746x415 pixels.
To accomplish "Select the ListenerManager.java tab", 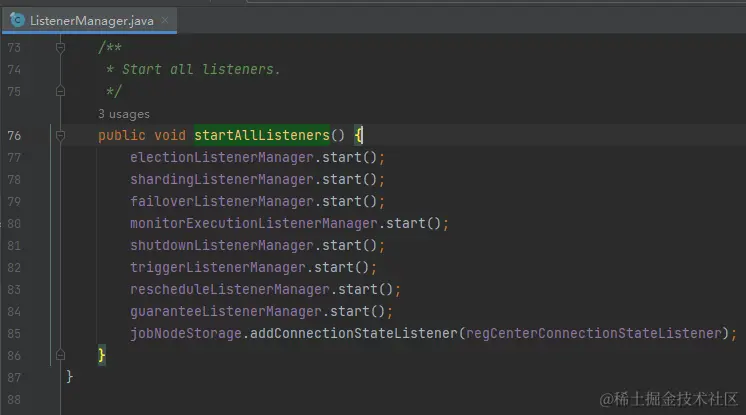I will coord(89,20).
